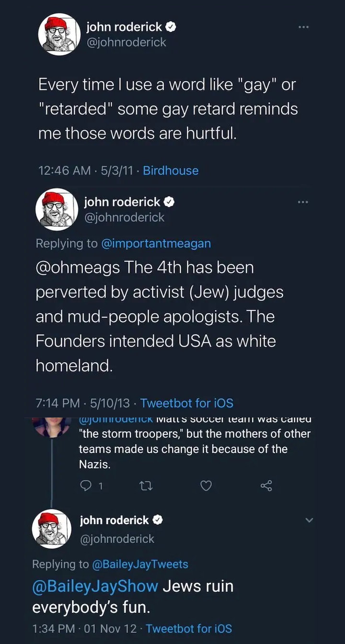Click the share icon under the storm troopers reply

tap(266, 486)
